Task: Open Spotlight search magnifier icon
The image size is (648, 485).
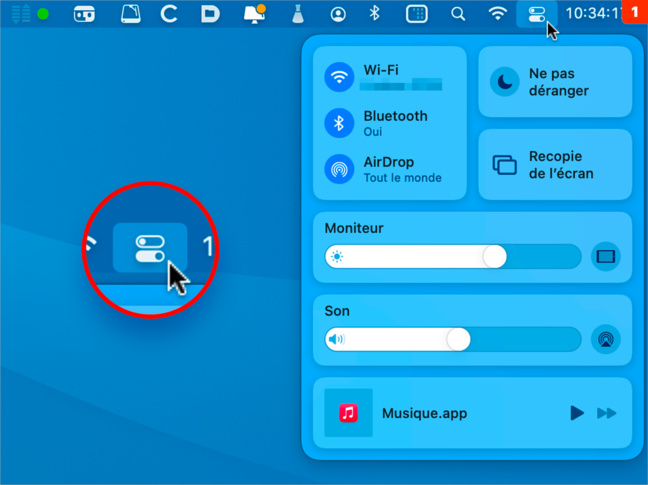Action: tap(457, 14)
